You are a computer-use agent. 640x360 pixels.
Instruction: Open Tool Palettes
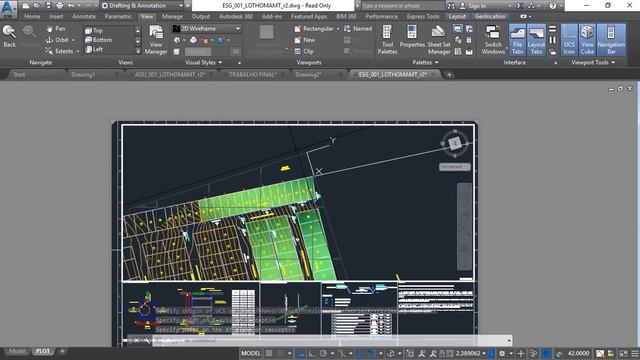click(x=387, y=40)
